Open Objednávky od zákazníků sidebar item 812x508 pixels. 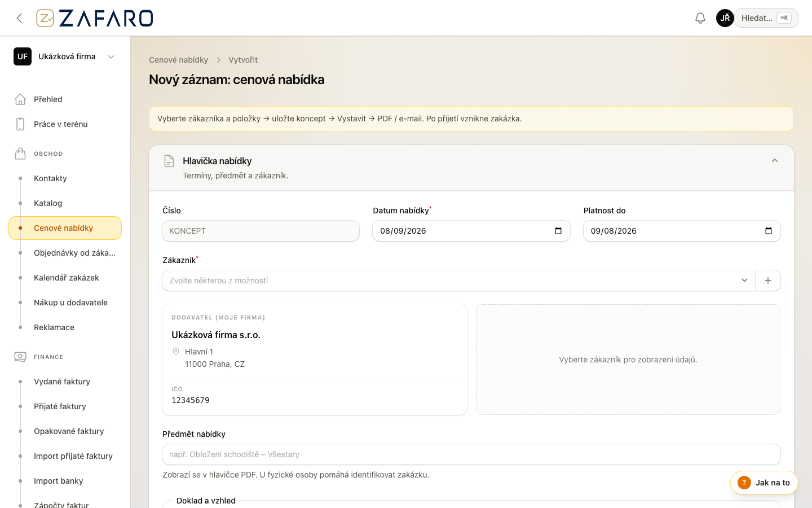click(x=65, y=253)
